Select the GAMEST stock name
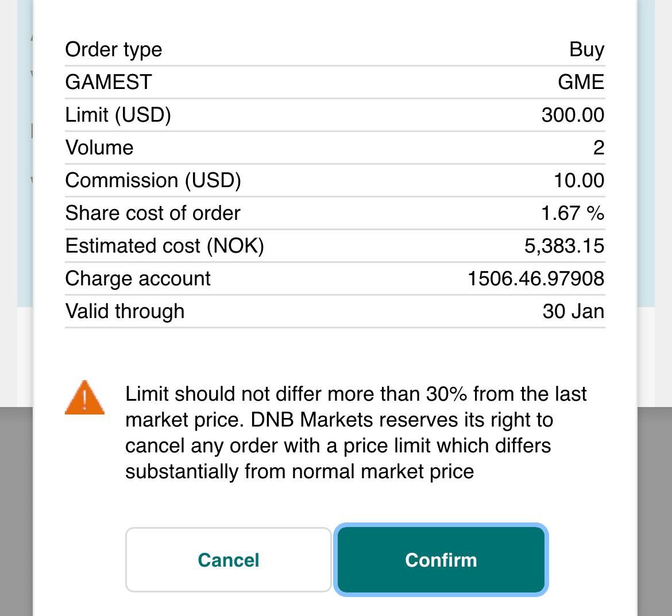This screenshot has height=616, width=672. tap(109, 82)
